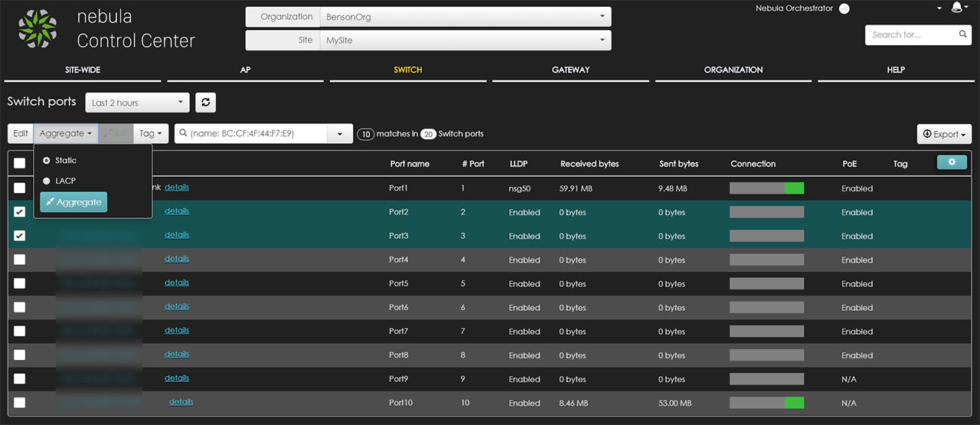This screenshot has width=980, height=425.
Task: Check the Port6 row checkbox
Action: point(20,307)
